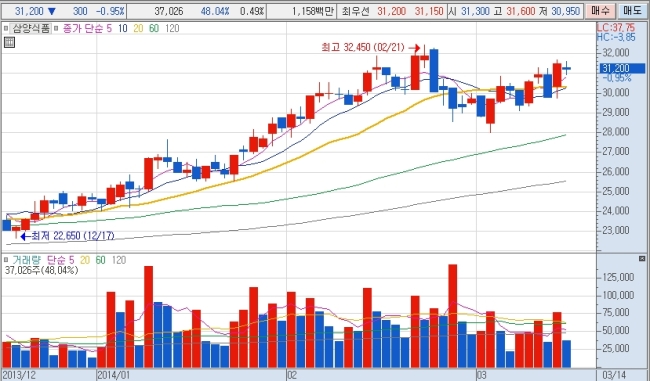Click the data grid icon below 삼양식품
The image size is (650, 381).
coord(9,42)
